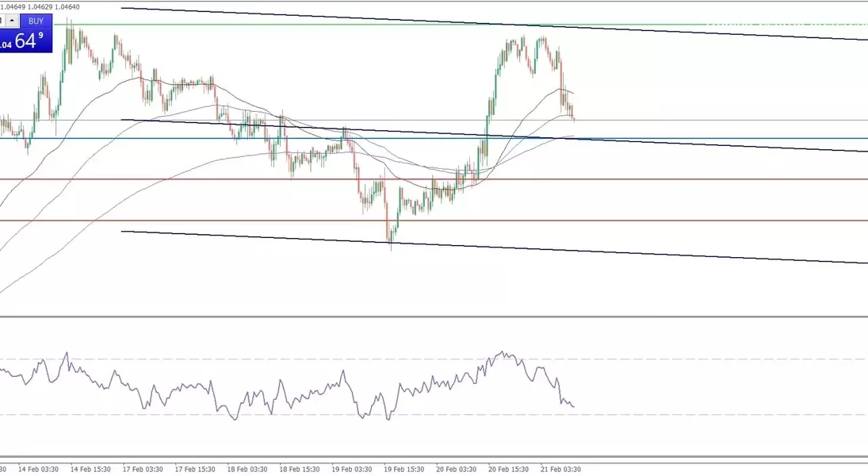Click the oscillator line in the lower indicator window
Screen dimensions: 868x476
317,389
